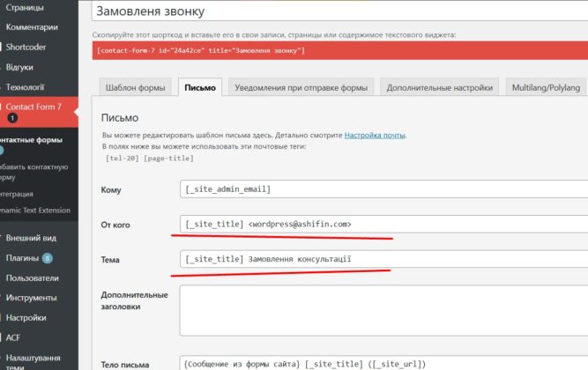Viewport: 588px width, 370px height.
Task: Follow the Настройка почты link
Action: tap(375, 135)
